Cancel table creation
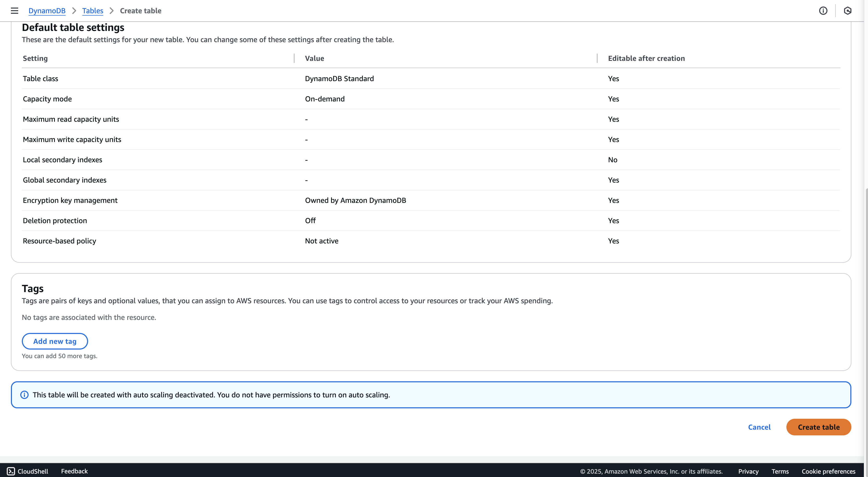The height and width of the screenshot is (477, 868). (x=759, y=427)
